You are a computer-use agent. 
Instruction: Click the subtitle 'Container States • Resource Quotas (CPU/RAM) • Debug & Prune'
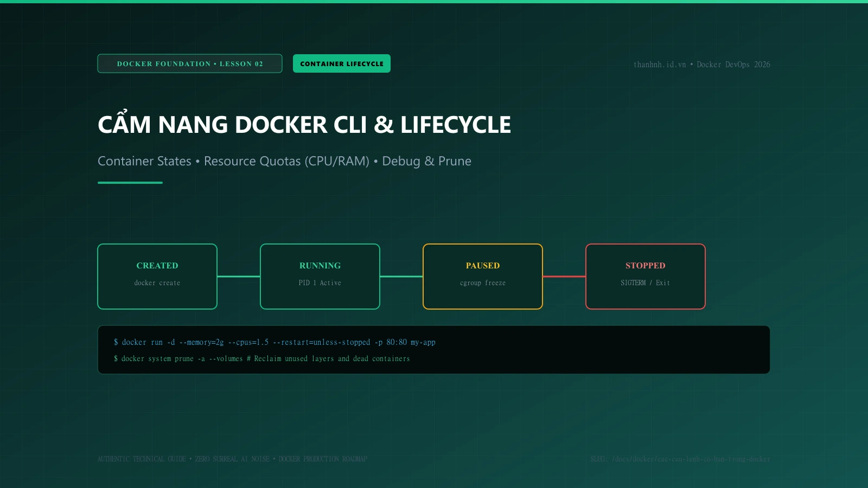284,161
